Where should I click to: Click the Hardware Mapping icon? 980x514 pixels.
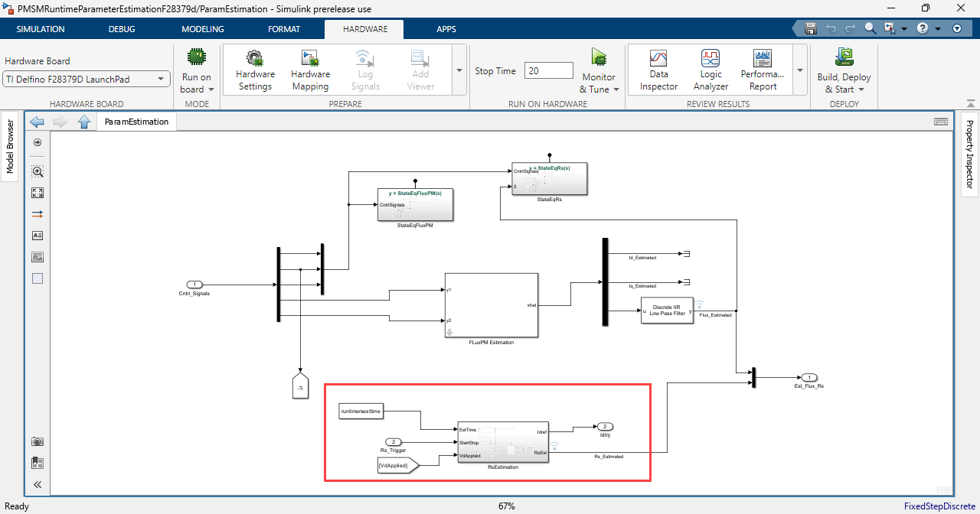click(x=310, y=58)
